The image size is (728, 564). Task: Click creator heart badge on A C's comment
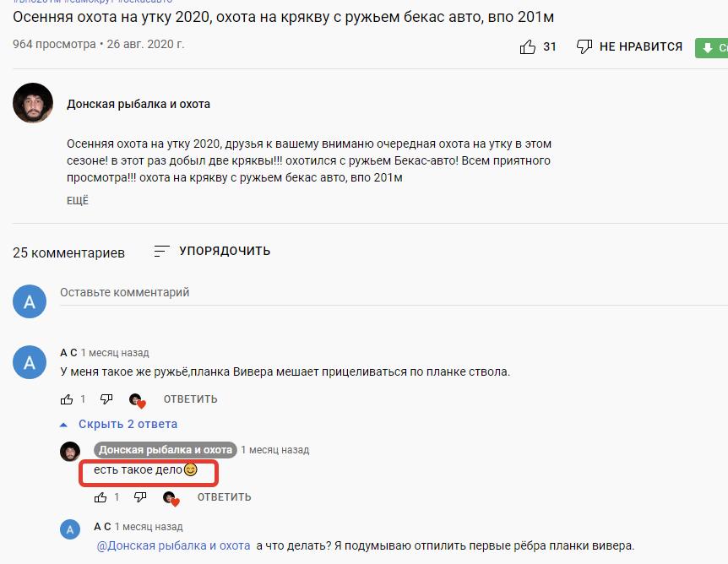[138, 400]
